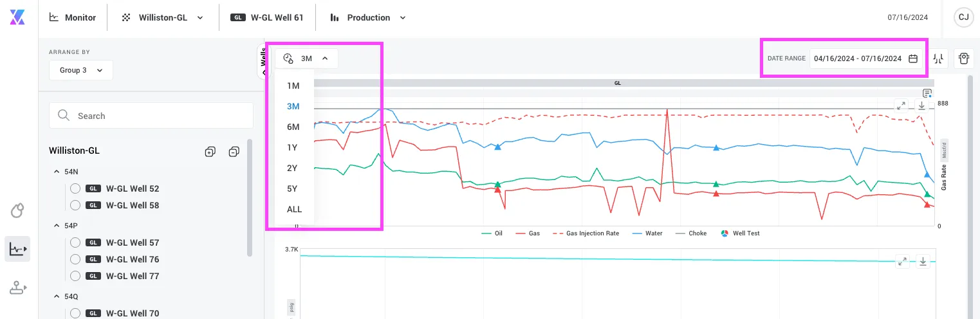
Task: Click the GL header bar above chart
Action: pos(617,84)
